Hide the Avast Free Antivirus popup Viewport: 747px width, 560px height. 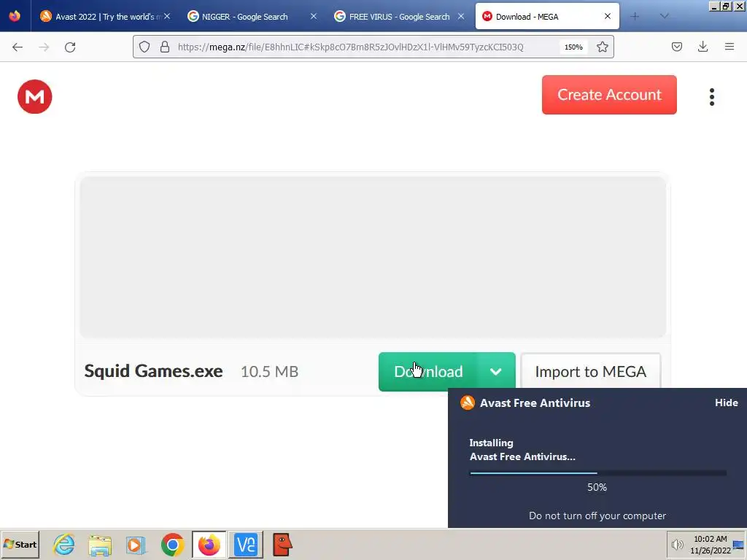point(726,402)
